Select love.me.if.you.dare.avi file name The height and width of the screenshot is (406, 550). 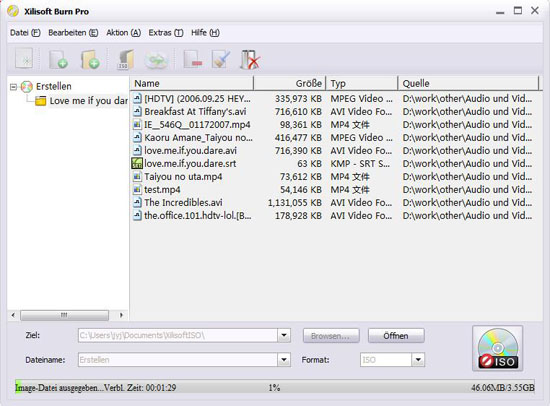[190, 151]
